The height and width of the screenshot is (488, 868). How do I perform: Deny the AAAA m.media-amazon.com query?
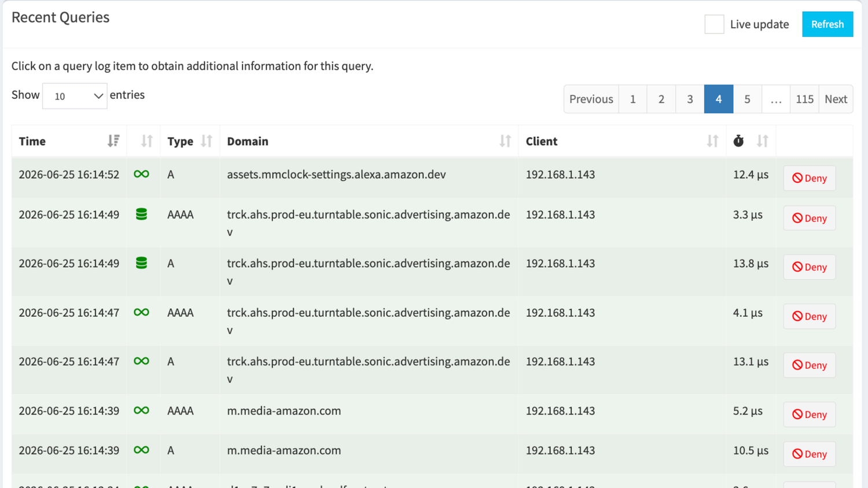pos(810,414)
